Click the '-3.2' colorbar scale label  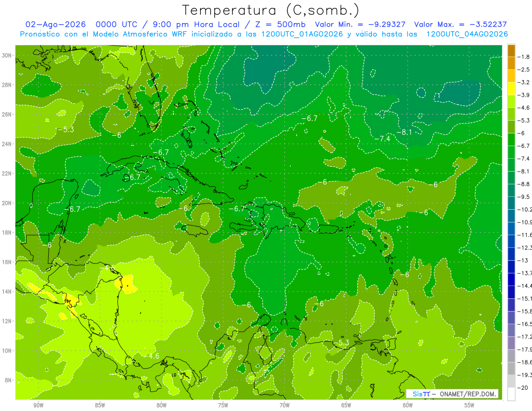tap(524, 82)
